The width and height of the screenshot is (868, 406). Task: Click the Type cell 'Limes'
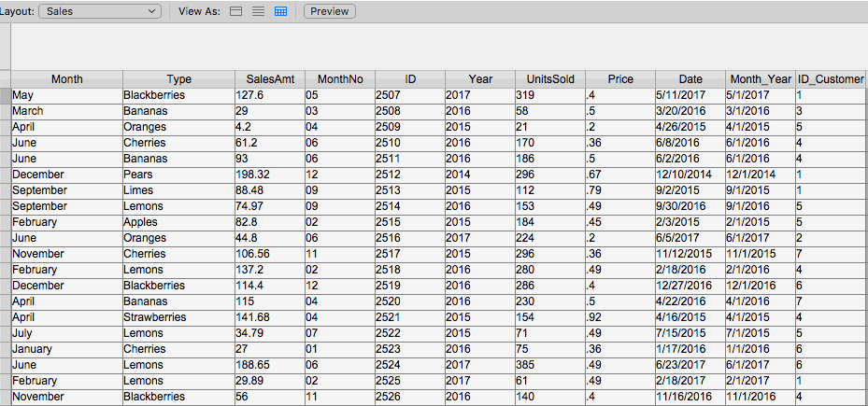click(178, 190)
